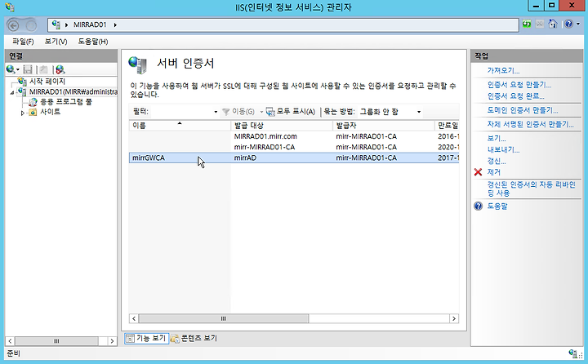Select the MIRRAD01.mirr.com certificate row

point(294,136)
